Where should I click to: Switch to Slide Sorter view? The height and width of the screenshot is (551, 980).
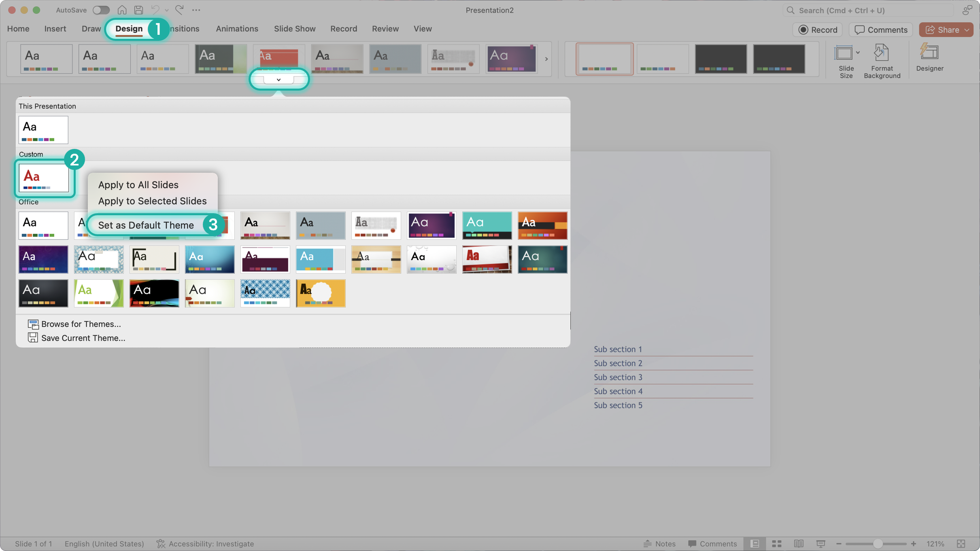pyautogui.click(x=777, y=544)
